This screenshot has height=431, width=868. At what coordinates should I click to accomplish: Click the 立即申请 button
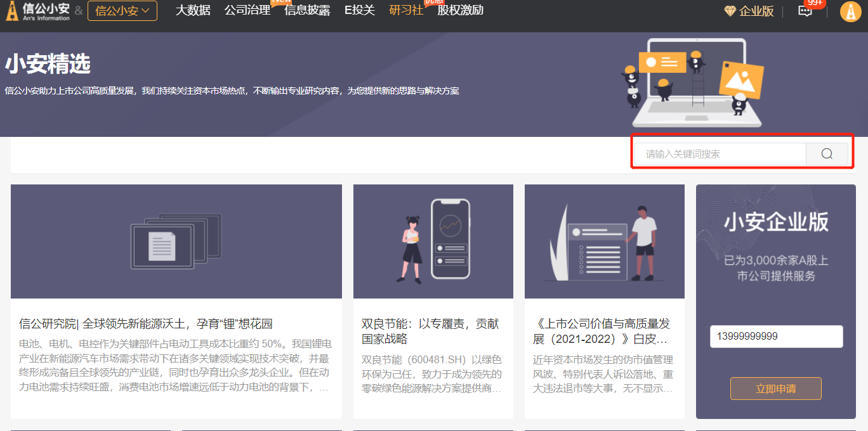pos(776,389)
